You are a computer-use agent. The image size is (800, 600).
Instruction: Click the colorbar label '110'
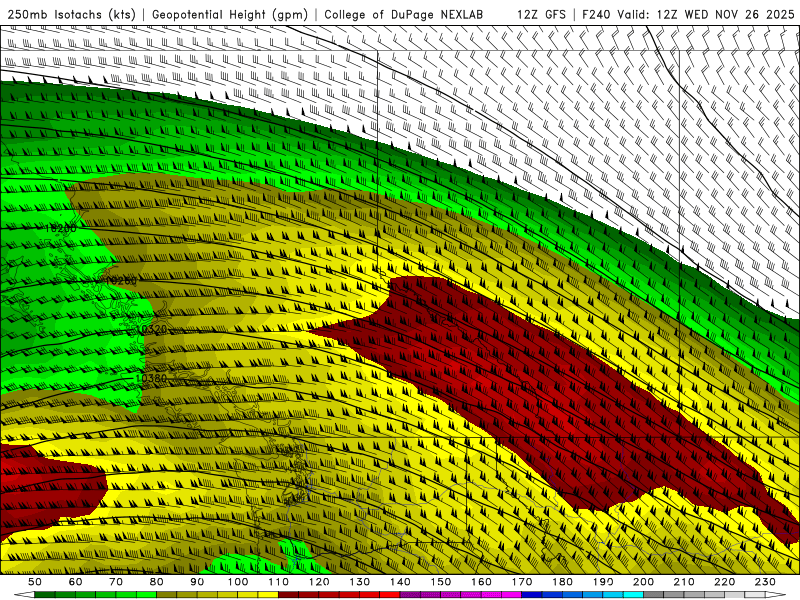(x=278, y=582)
